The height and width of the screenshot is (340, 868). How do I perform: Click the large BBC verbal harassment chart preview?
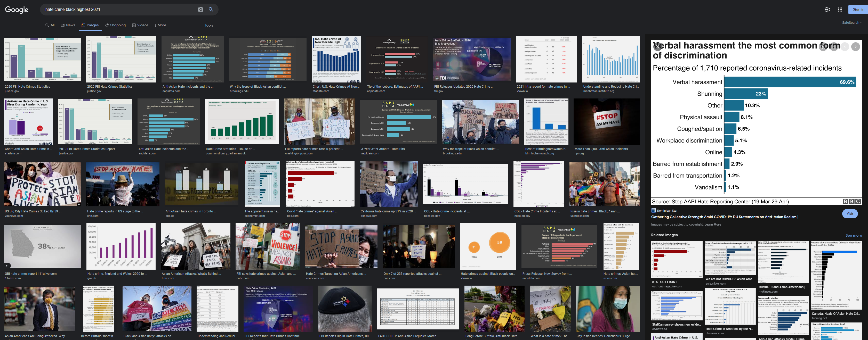pos(756,122)
